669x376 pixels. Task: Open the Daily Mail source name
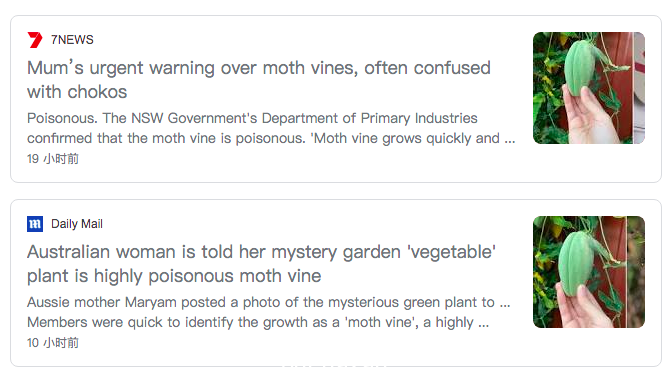tap(77, 224)
